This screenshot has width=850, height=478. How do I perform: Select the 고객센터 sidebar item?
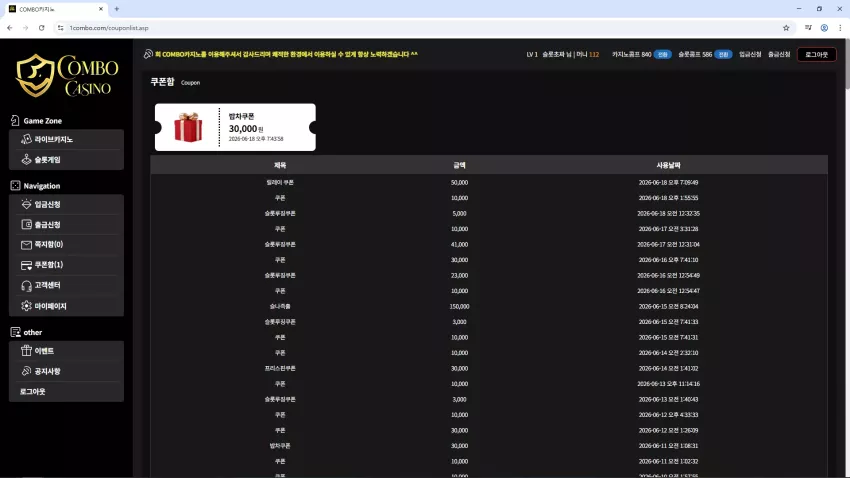[66, 285]
